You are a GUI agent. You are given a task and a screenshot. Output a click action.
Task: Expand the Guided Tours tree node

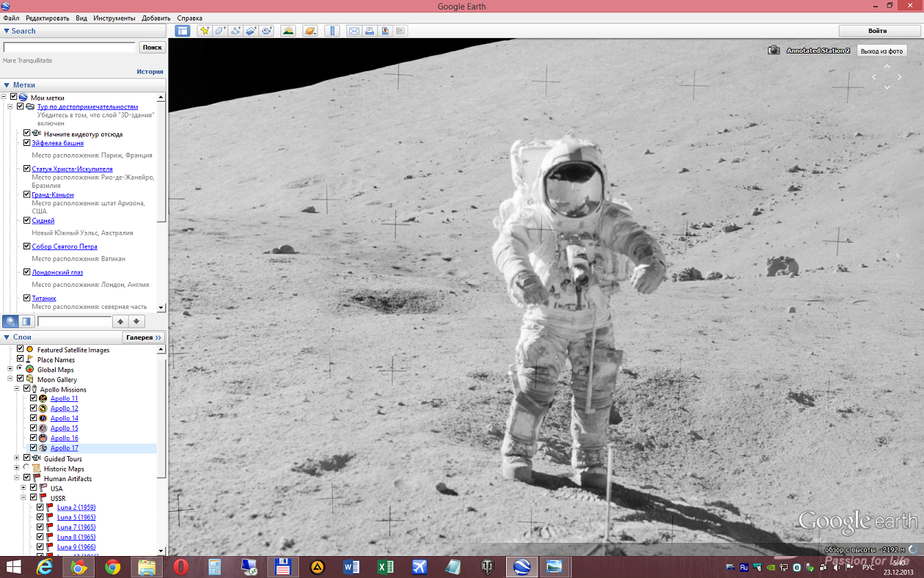click(16, 458)
